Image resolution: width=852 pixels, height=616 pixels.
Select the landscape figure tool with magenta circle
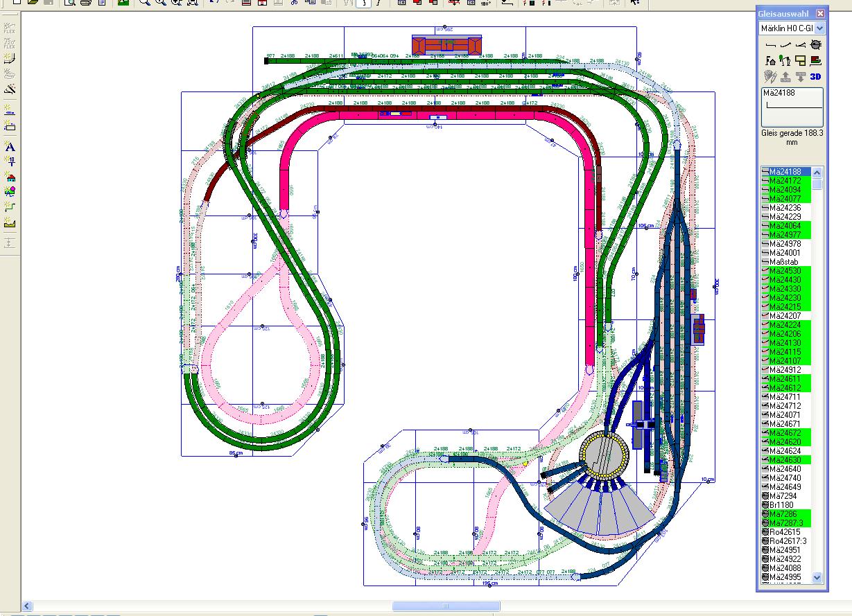10,192
